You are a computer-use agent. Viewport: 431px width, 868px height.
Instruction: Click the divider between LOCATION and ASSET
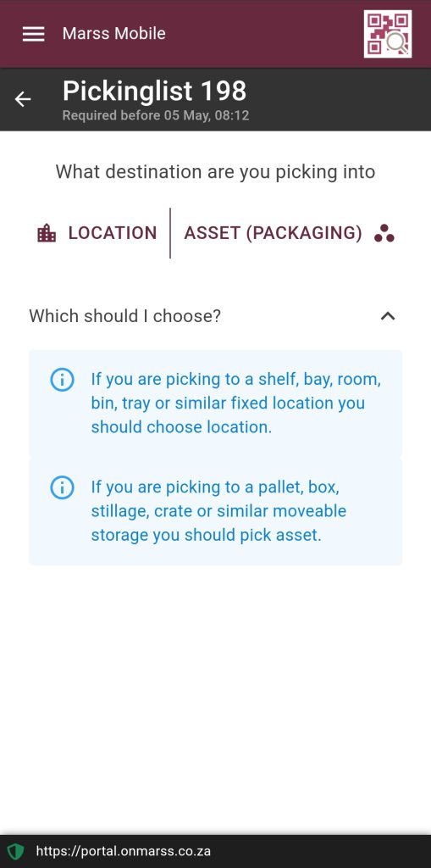click(170, 233)
